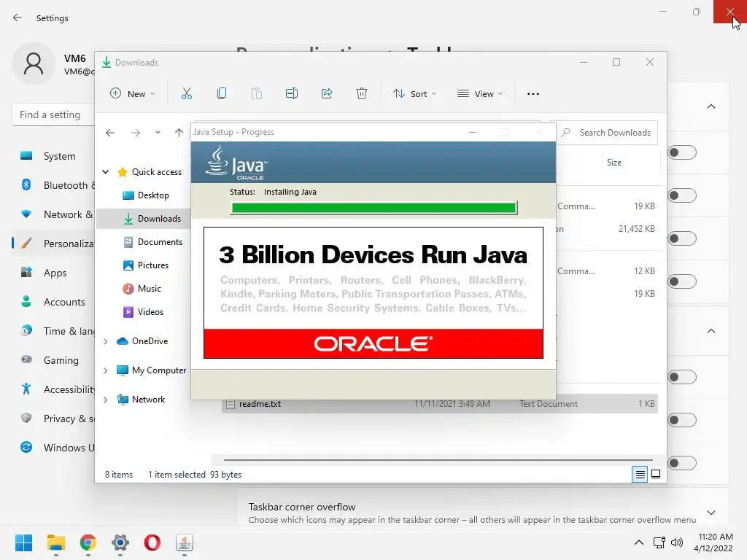Click the Rename icon in Downloads toolbar
This screenshot has width=747, height=560.
click(x=292, y=94)
